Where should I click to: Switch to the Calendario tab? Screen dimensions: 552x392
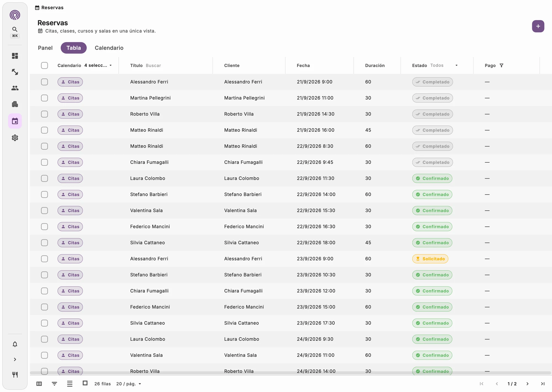click(109, 48)
